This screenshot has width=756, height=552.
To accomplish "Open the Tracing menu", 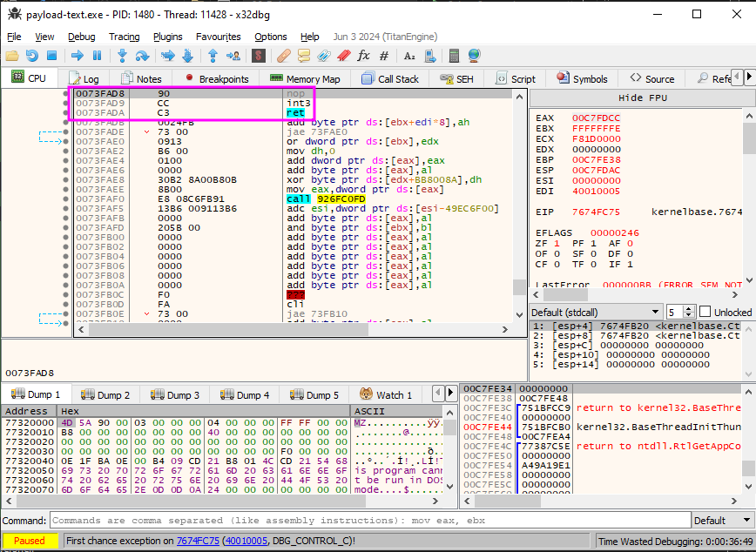I will point(123,37).
